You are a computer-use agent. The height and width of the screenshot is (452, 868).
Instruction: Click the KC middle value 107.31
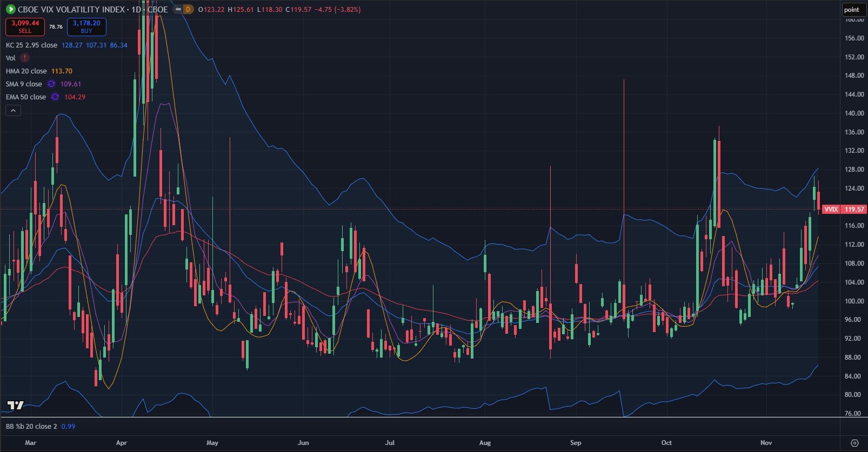point(96,45)
